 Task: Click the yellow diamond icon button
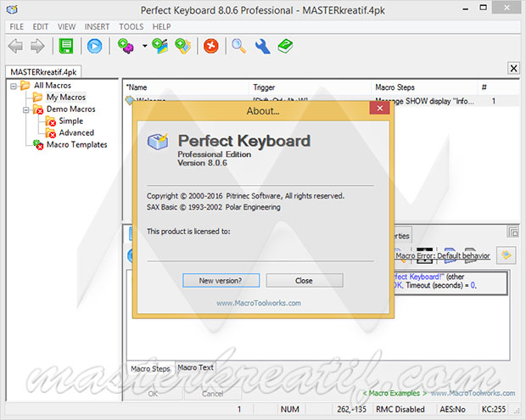click(506, 255)
